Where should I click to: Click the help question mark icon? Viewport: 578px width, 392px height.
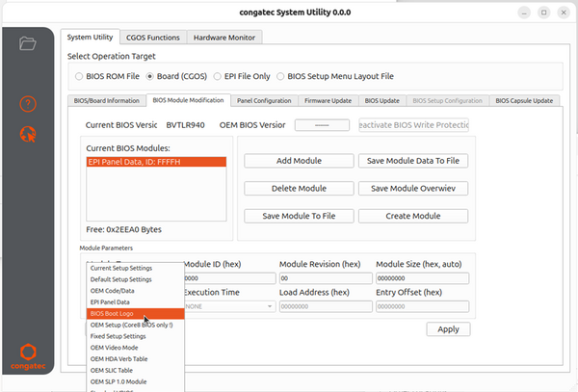pos(27,104)
